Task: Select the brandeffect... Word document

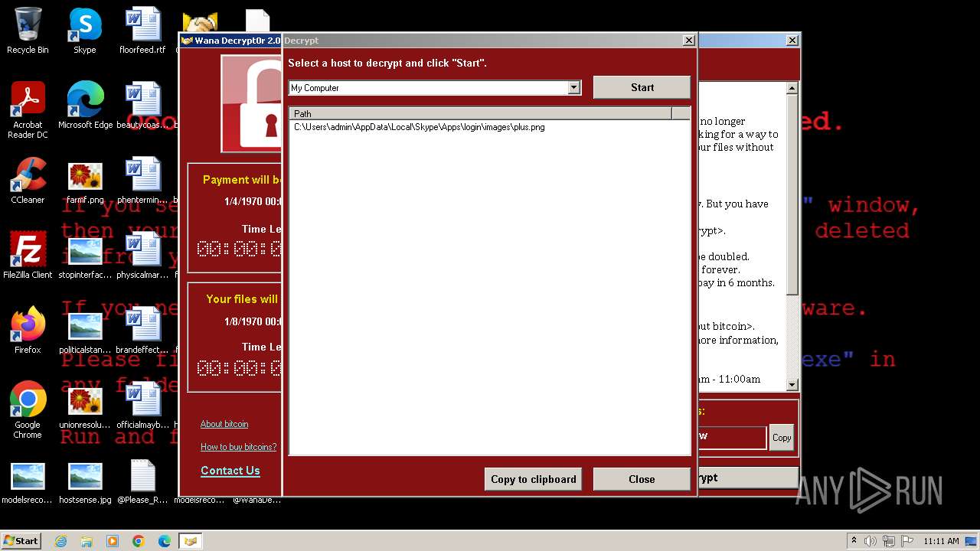Action: [x=142, y=331]
